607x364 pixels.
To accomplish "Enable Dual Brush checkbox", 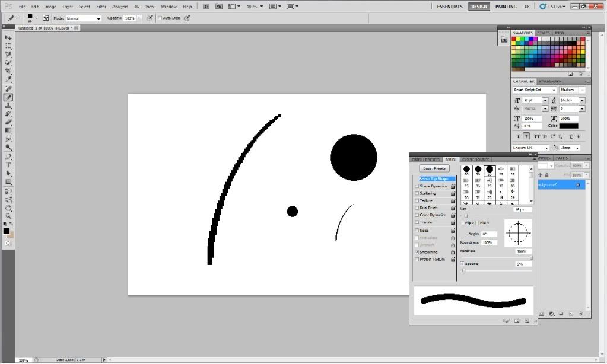I will [417, 207].
